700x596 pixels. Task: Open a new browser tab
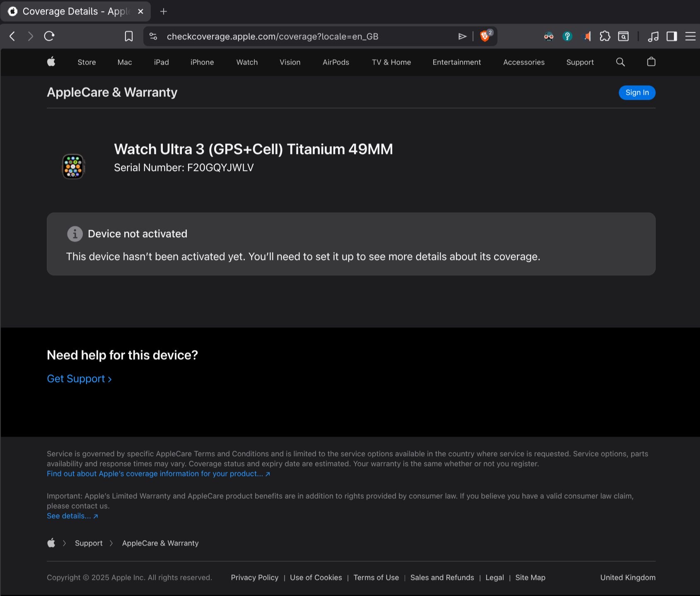pos(164,12)
